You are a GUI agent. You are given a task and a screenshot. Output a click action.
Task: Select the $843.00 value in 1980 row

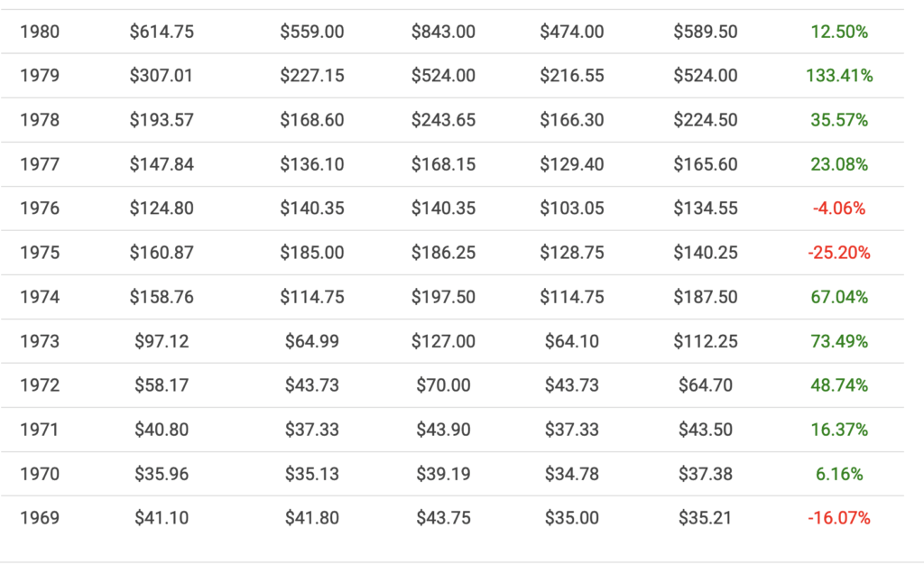click(443, 32)
